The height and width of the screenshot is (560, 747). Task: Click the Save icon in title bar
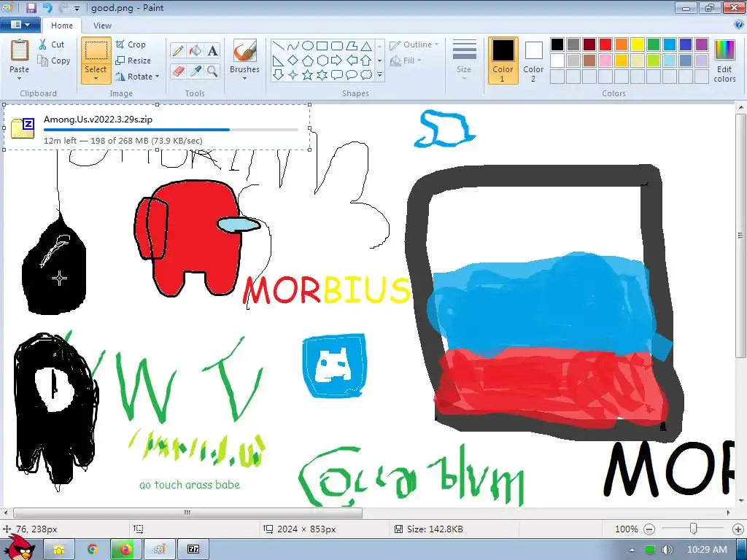click(x=31, y=7)
